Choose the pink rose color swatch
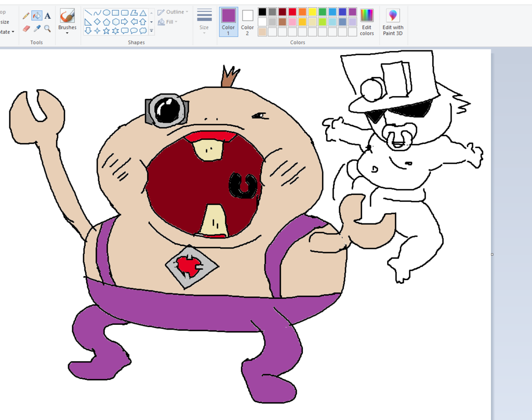The height and width of the screenshot is (420, 532). (x=292, y=22)
